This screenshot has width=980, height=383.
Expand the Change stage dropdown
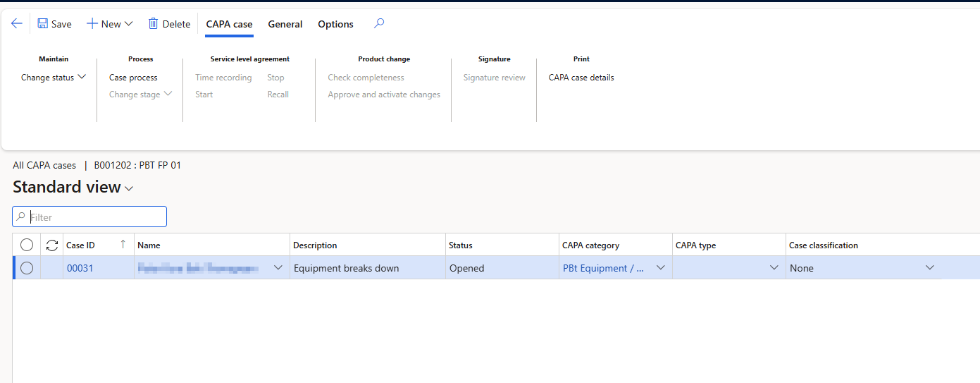[x=140, y=95]
